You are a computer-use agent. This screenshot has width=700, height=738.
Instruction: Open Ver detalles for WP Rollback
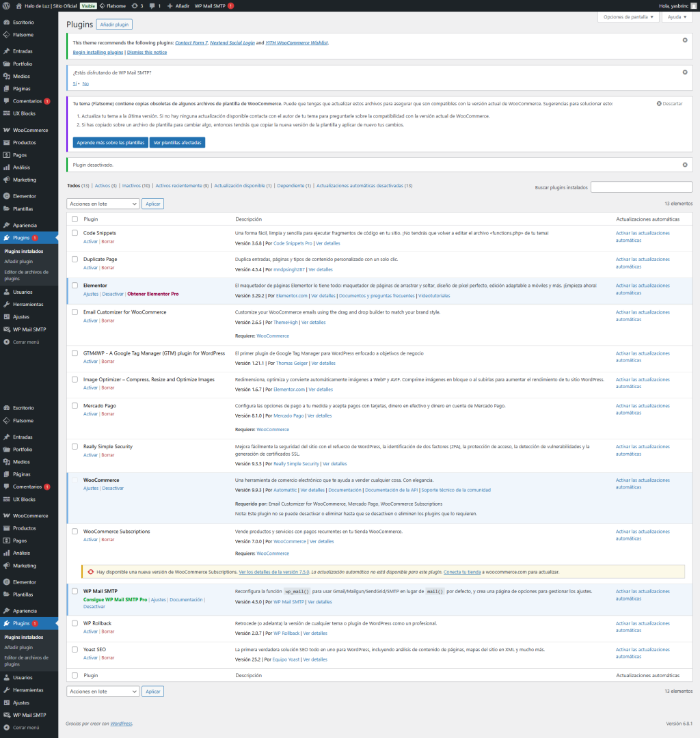tap(315, 633)
